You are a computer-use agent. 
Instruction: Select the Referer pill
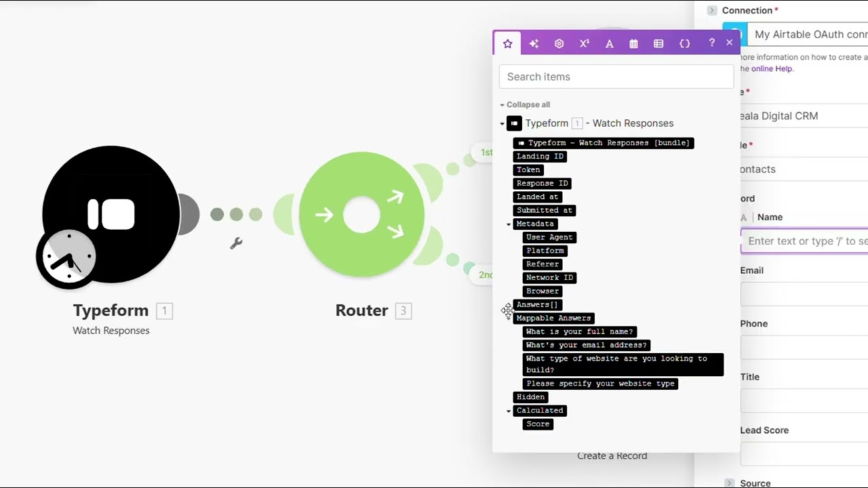tap(542, 264)
